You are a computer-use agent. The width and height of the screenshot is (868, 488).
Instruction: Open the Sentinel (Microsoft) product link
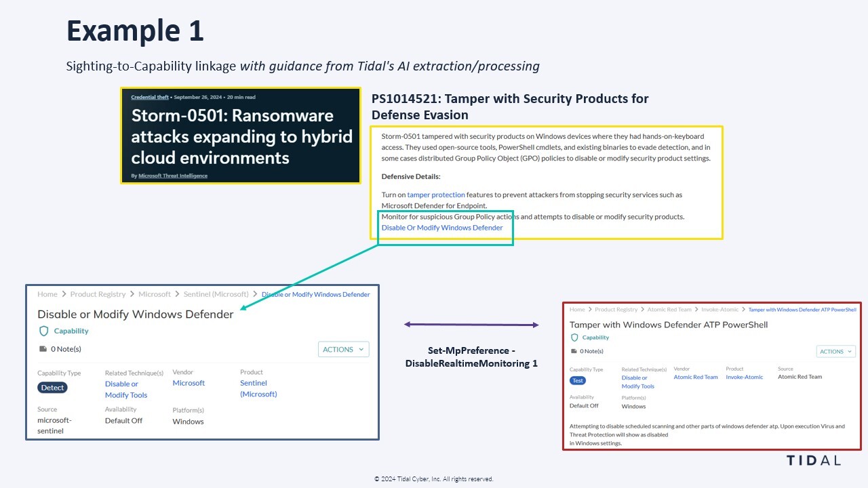[x=258, y=388]
